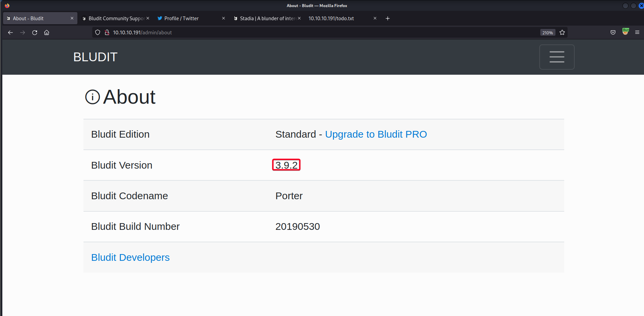Switch to the 10.10.10.191/todo.txt tab
Viewport: 644px width, 316px height.
click(343, 19)
